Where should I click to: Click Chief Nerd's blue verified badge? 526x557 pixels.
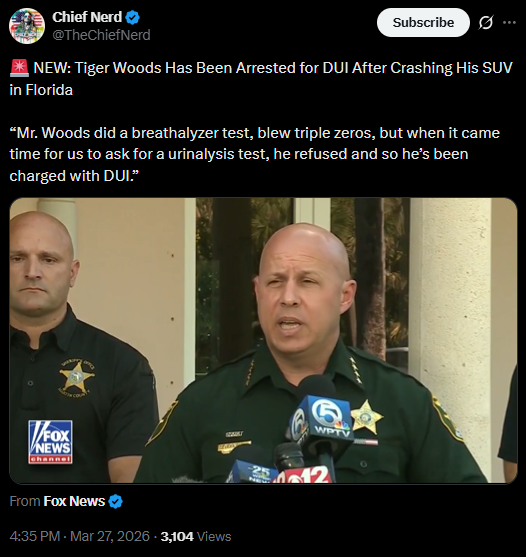tap(132, 17)
